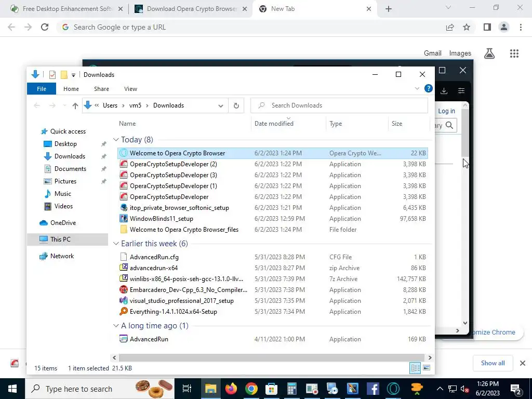
Task: Open Desktop in navigation pane
Action: 65,144
